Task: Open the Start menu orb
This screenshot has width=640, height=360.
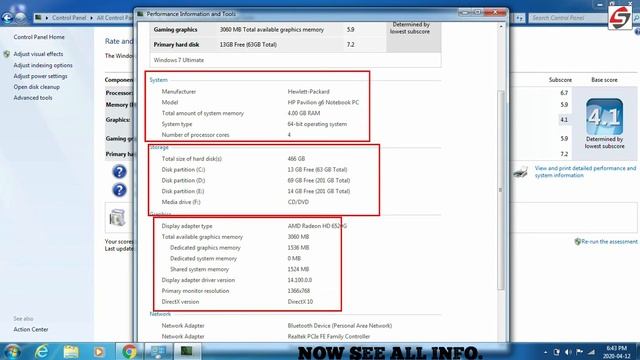Action: click(13, 351)
